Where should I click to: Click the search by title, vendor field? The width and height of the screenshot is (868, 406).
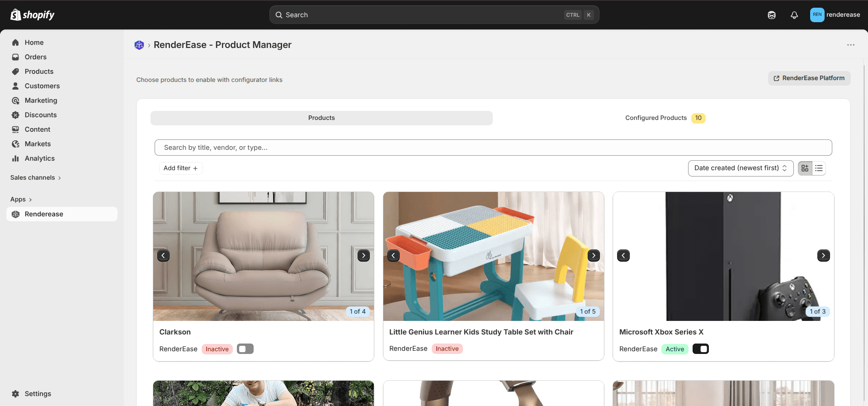[x=493, y=148]
